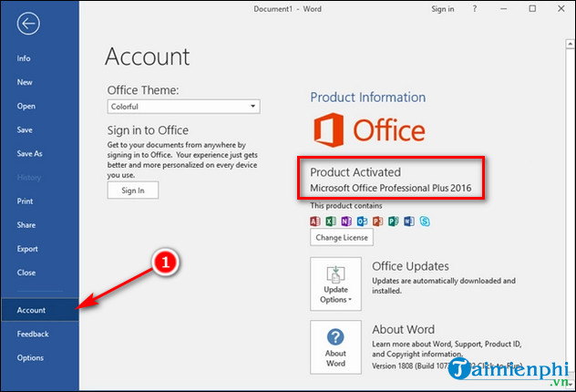The image size is (576, 392).
Task: Click the Office logo
Action: tap(369, 130)
